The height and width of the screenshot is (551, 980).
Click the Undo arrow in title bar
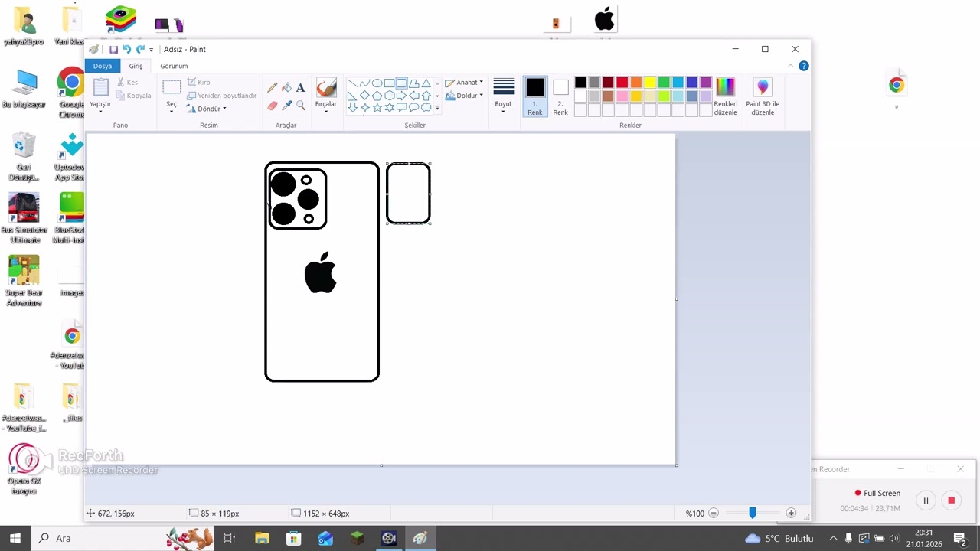[x=126, y=49]
